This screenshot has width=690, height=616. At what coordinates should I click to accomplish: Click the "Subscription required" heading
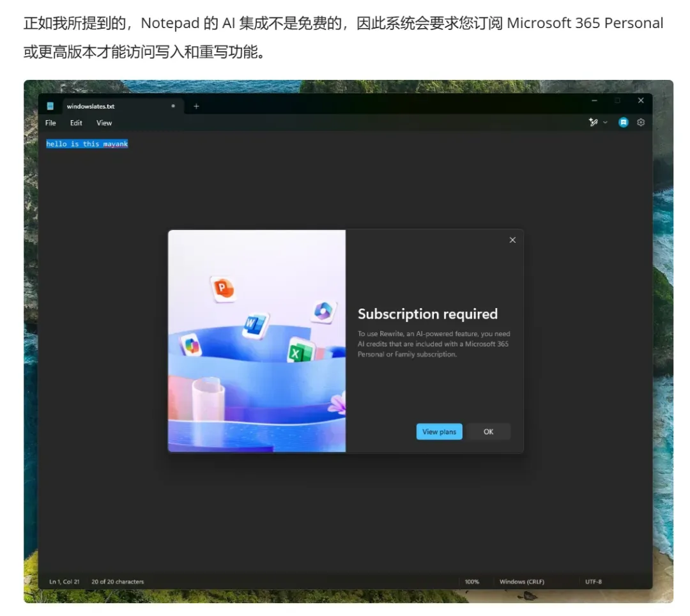coord(427,314)
